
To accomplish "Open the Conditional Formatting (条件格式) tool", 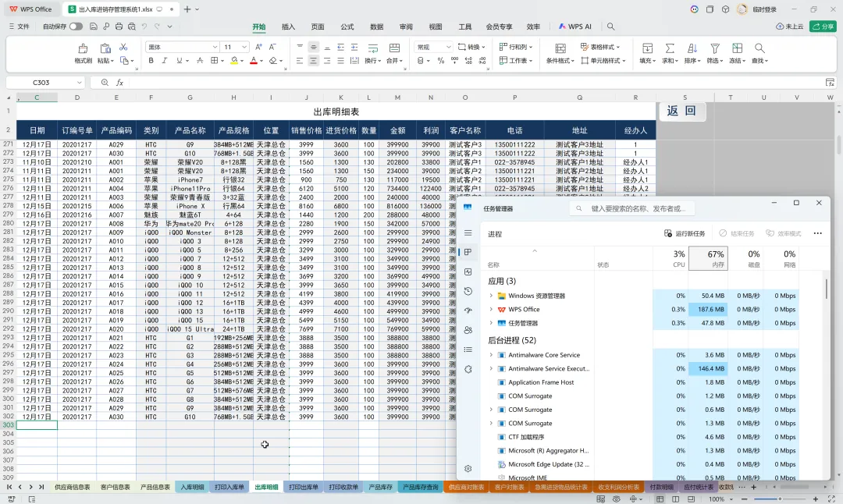I will tap(560, 48).
